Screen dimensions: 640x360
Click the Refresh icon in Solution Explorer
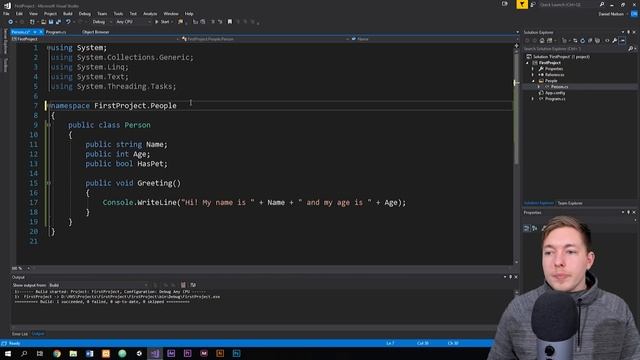tap(582, 40)
